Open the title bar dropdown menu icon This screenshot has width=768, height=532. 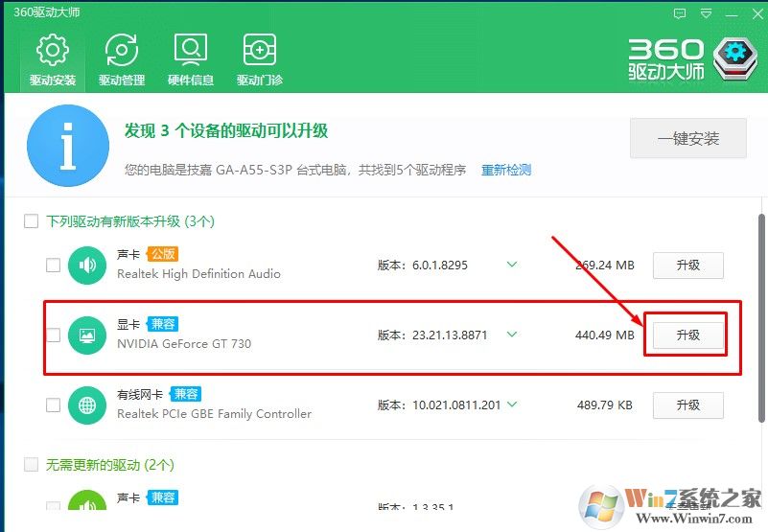[x=706, y=13]
